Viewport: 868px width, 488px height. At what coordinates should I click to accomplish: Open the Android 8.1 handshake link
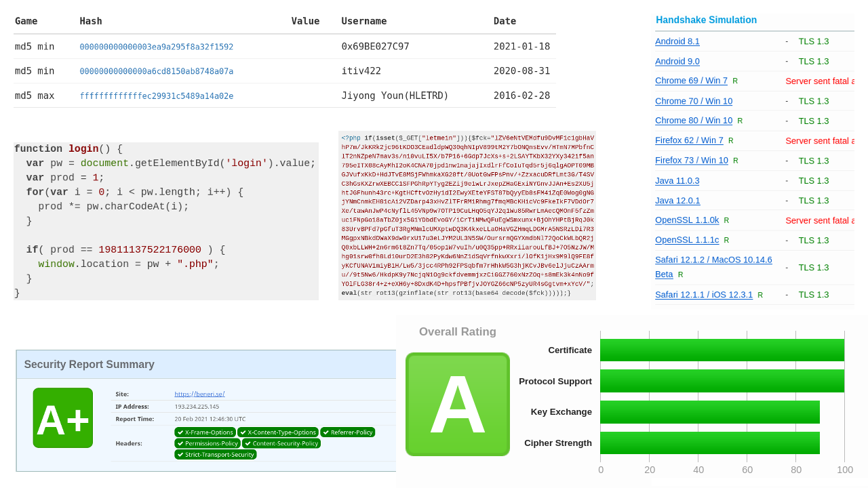tap(677, 41)
